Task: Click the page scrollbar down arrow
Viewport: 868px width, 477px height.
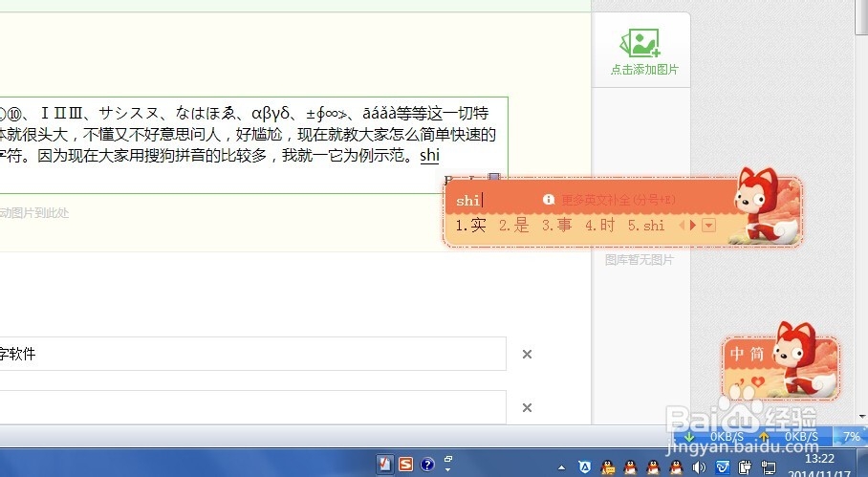Action: (x=862, y=416)
